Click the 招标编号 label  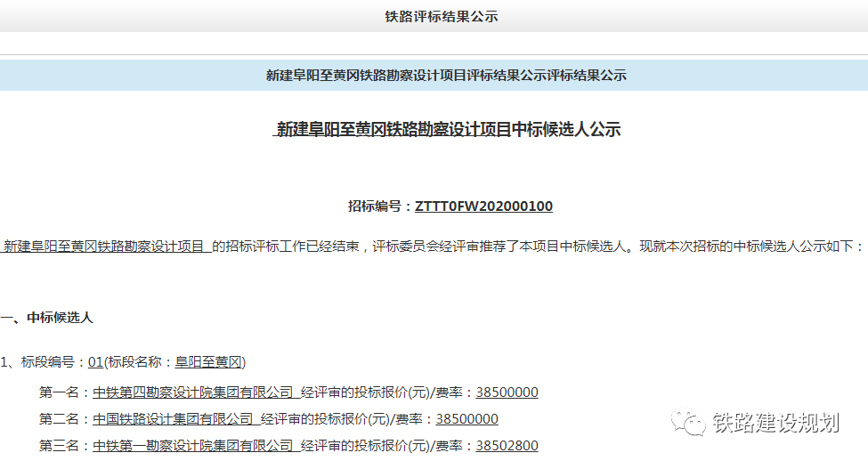click(x=377, y=206)
